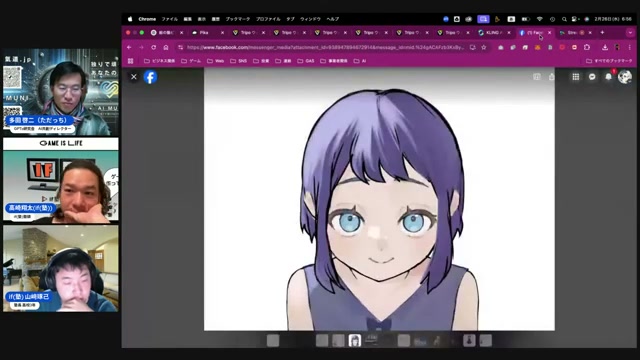Bookmark this page with the star icon

[484, 47]
